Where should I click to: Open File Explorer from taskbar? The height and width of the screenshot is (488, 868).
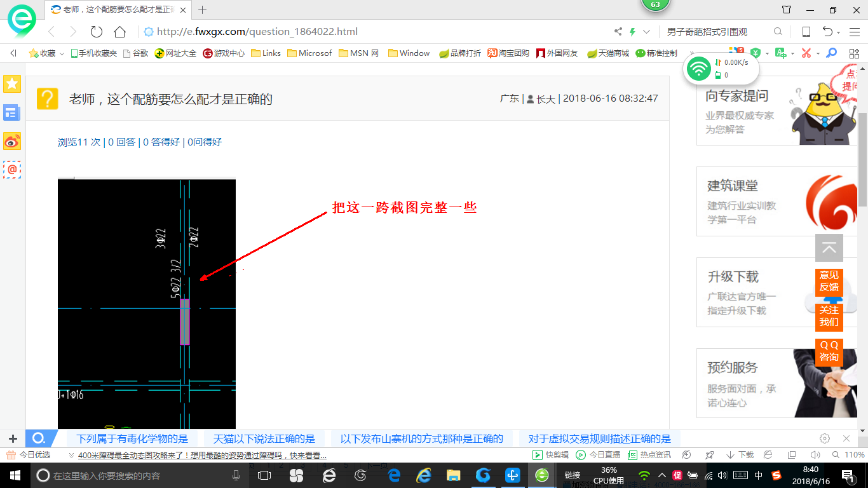point(453,475)
